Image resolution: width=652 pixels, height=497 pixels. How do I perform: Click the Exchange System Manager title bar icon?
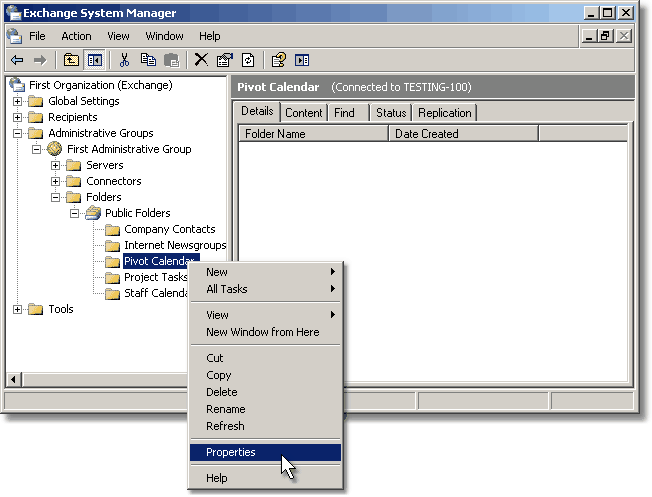click(14, 13)
